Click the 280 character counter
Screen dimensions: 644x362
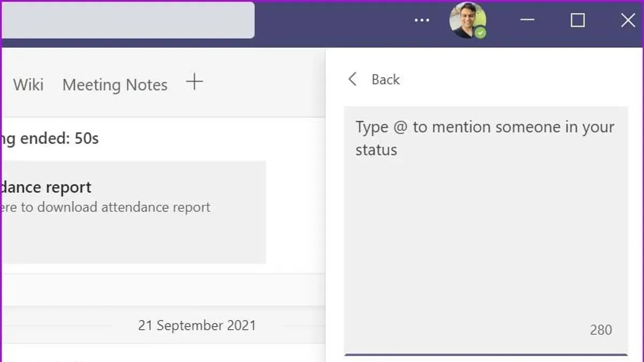click(601, 330)
